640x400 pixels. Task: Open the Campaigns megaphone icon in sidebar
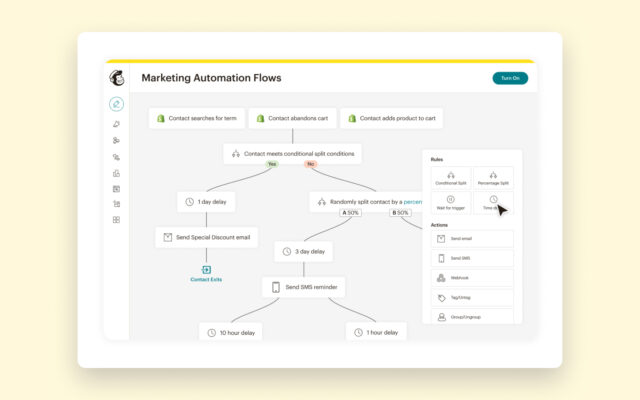(116, 124)
